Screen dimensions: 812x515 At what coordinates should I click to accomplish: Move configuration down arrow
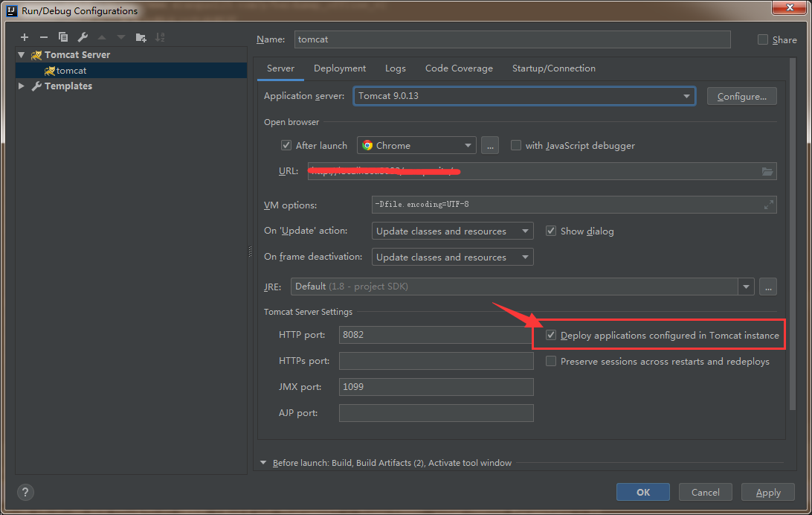[121, 37]
